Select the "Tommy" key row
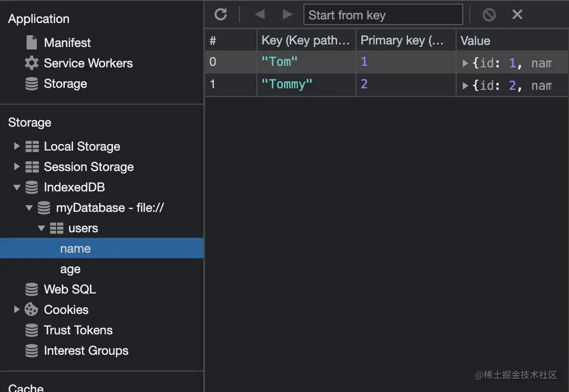The image size is (569, 392). [x=287, y=84]
